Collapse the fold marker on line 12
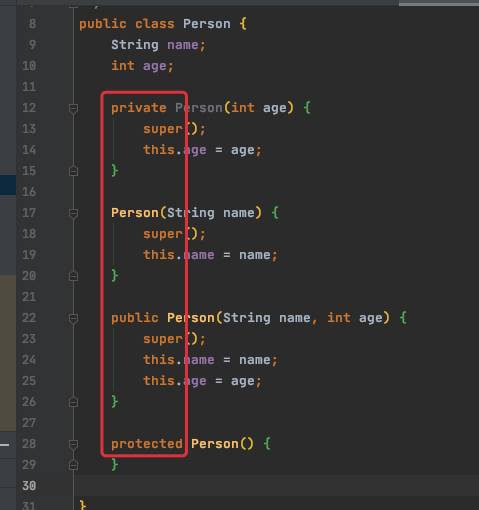Viewport: 479px width, 510px height. [73, 108]
